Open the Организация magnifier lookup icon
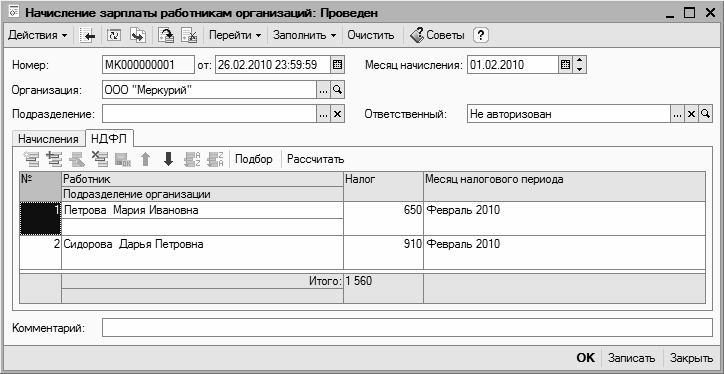Image resolution: width=724 pixels, height=374 pixels. [x=338, y=90]
